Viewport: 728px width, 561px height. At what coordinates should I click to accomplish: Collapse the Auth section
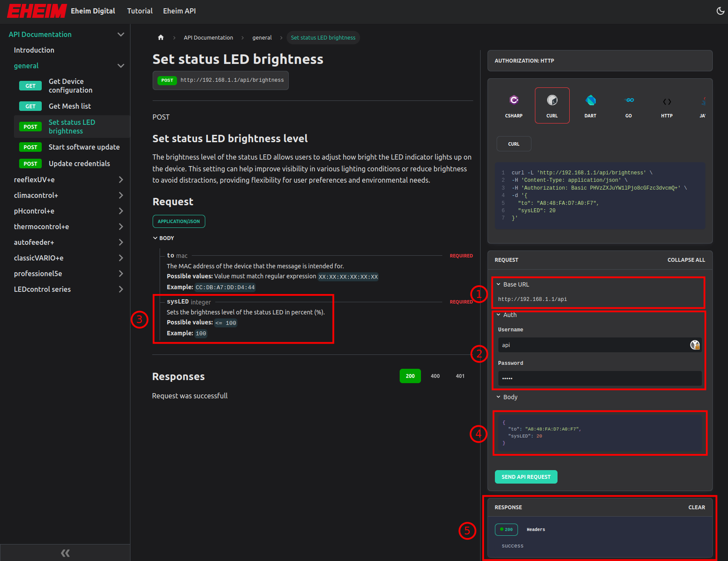click(x=507, y=315)
